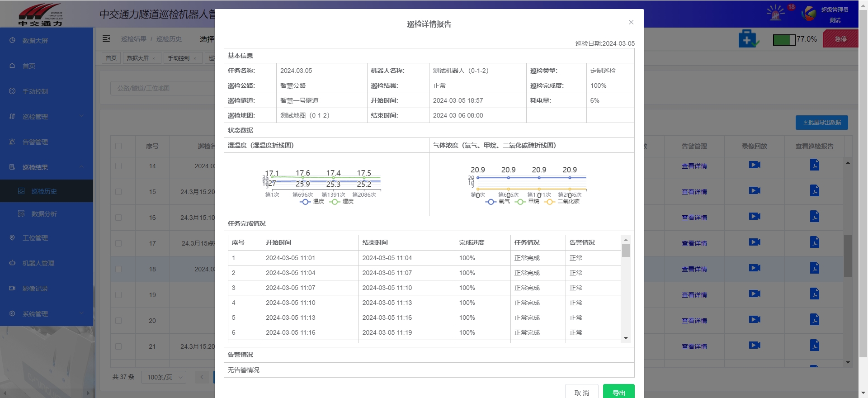
Task: Open video playback for row 20
Action: coord(754,319)
